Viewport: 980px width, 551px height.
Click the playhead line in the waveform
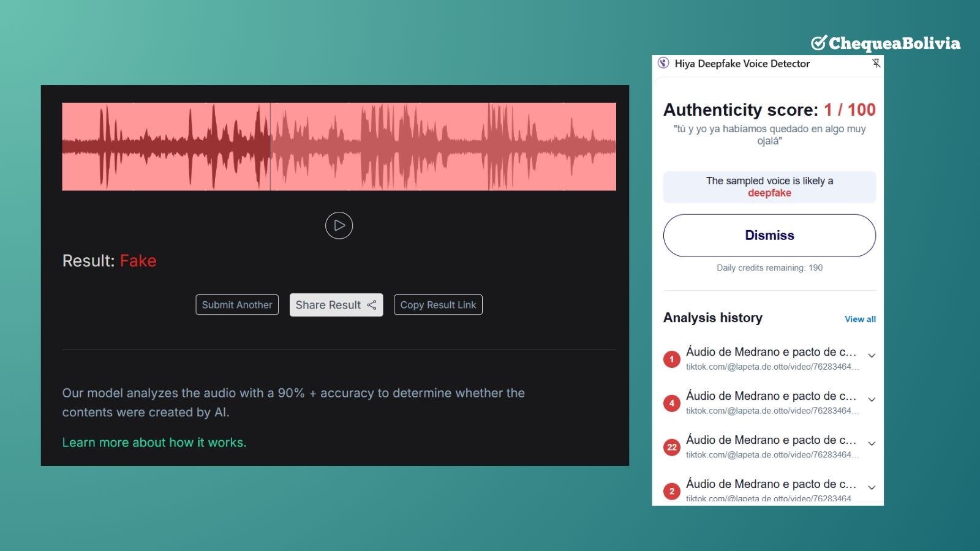(x=270, y=147)
